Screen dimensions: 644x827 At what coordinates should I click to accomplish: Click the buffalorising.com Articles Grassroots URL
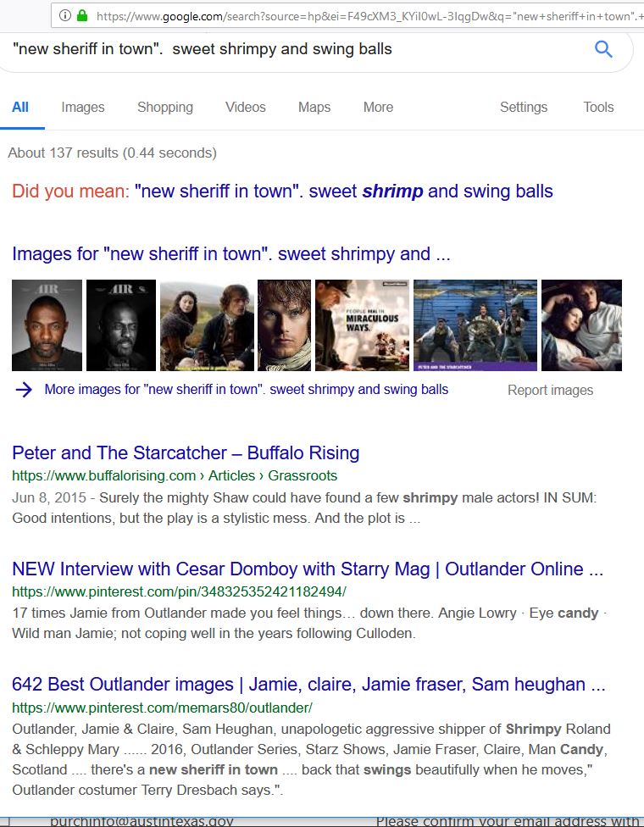(175, 475)
